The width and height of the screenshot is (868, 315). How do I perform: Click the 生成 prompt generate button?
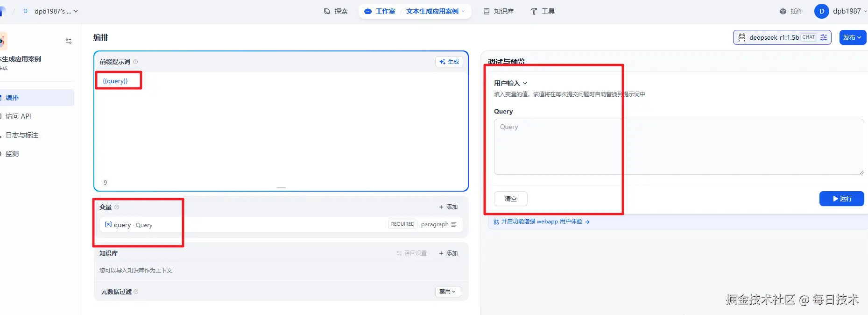point(449,62)
